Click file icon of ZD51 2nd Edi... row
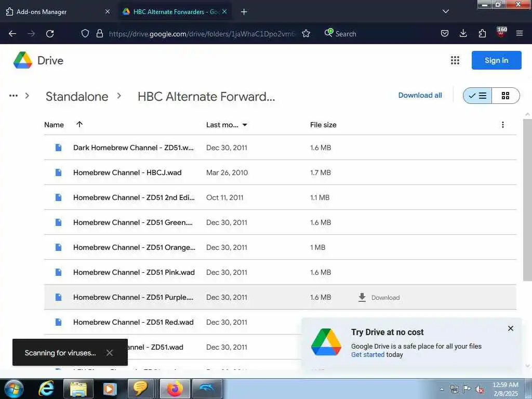 pos(58,197)
